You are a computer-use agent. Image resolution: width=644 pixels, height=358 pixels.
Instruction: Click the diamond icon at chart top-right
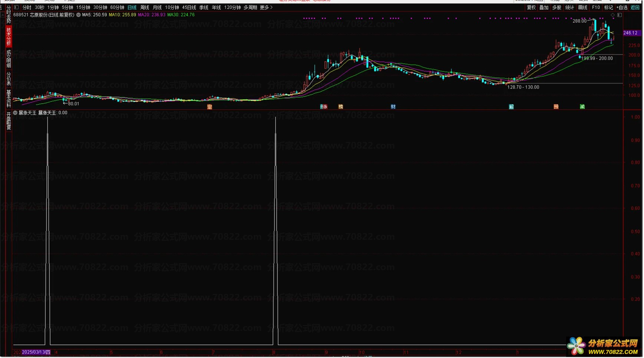click(613, 15)
